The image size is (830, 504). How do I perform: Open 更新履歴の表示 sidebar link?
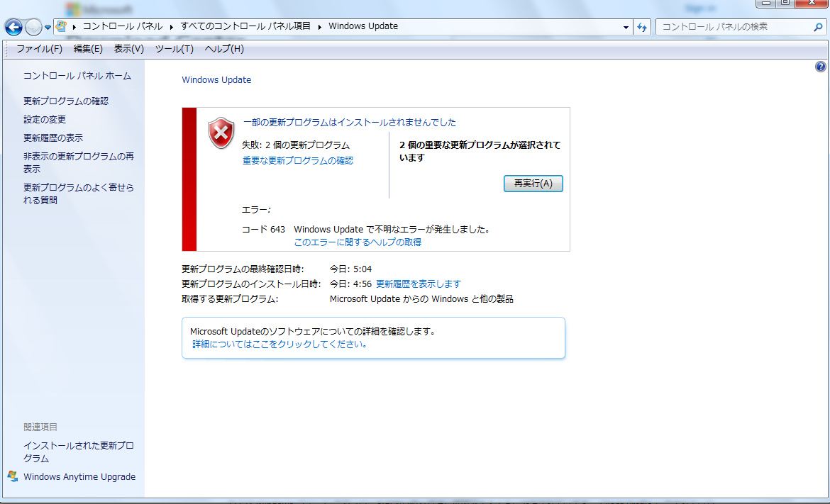[53, 138]
